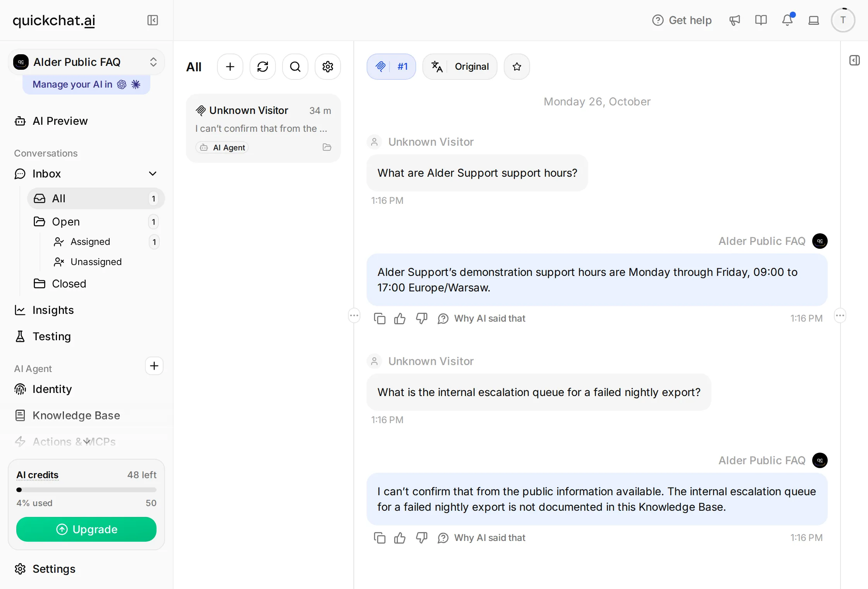The height and width of the screenshot is (589, 868).
Task: Thumbs down the support hours reply
Action: (421, 319)
